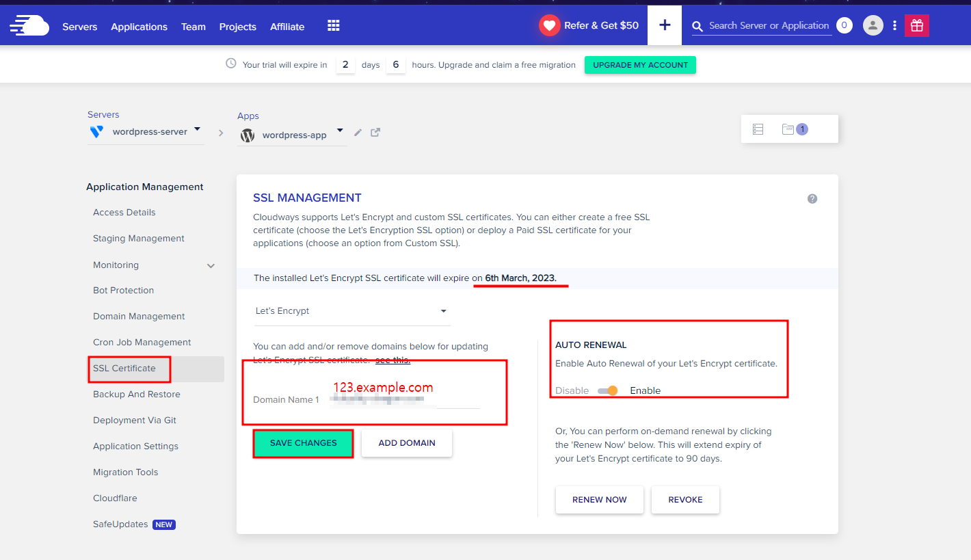Edit app name with pencil icon

(358, 133)
